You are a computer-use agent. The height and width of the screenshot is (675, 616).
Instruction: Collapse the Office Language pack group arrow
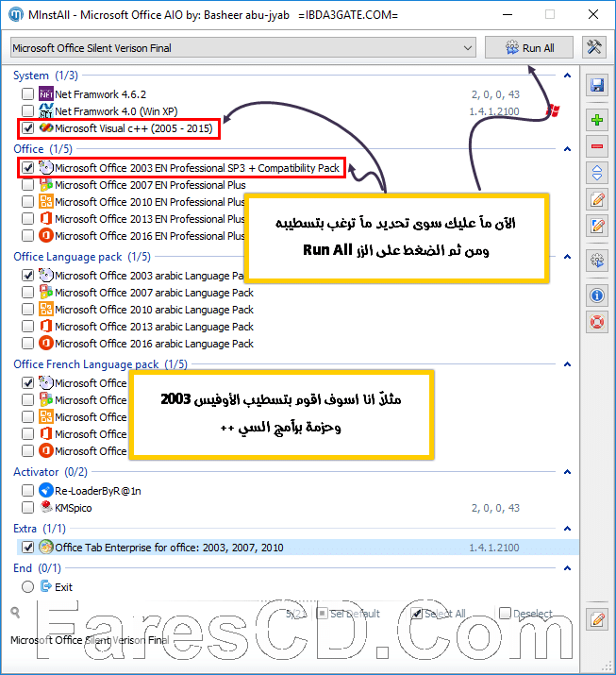click(567, 257)
